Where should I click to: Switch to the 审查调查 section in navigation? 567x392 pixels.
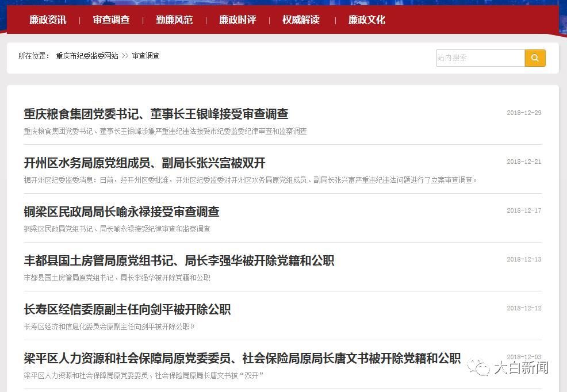point(110,19)
